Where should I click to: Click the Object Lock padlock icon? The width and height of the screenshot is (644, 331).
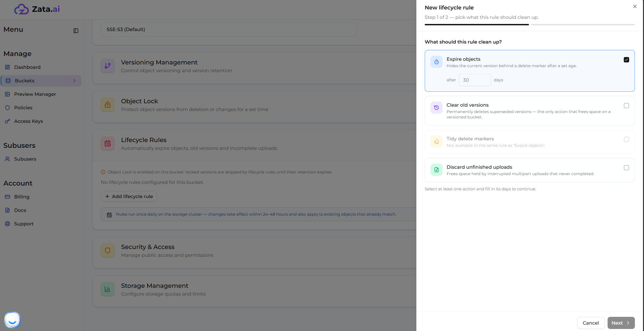[x=108, y=105]
